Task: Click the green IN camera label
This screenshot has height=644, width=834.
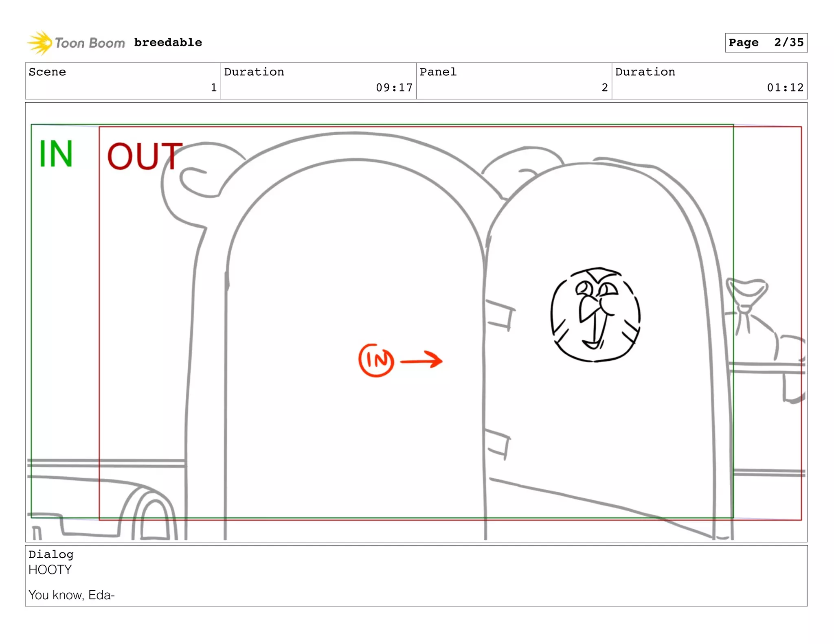Action: [x=56, y=154]
